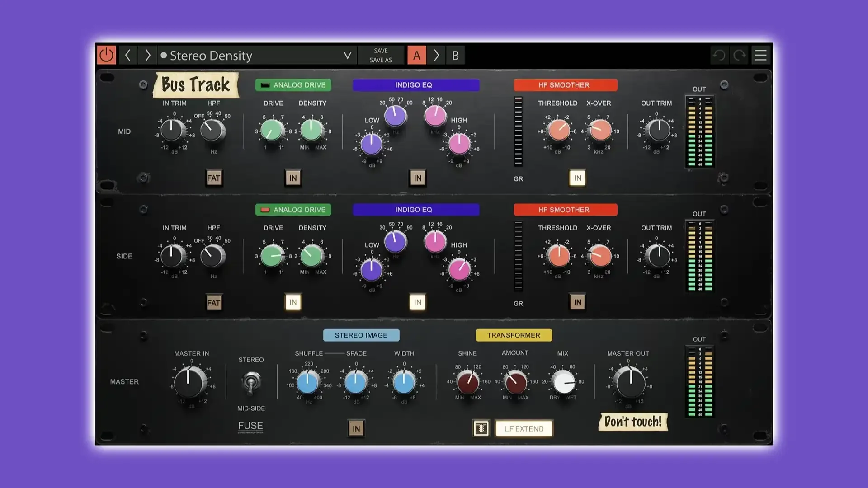Click the redo arrow icon
Screen dimensions: 868x488
(x=739, y=55)
